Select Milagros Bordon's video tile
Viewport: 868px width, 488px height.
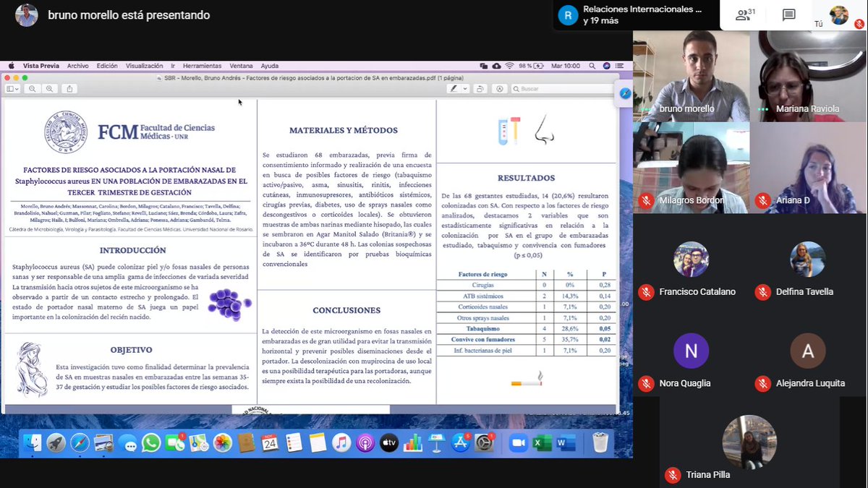click(x=691, y=168)
